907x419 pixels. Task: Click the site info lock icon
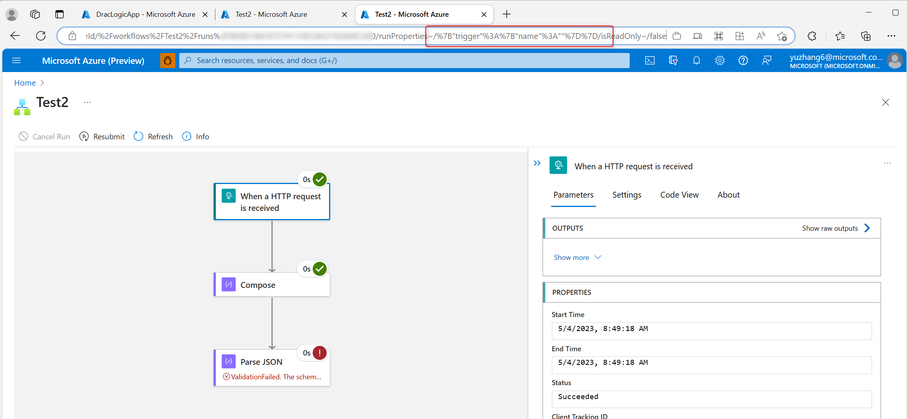pos(72,36)
